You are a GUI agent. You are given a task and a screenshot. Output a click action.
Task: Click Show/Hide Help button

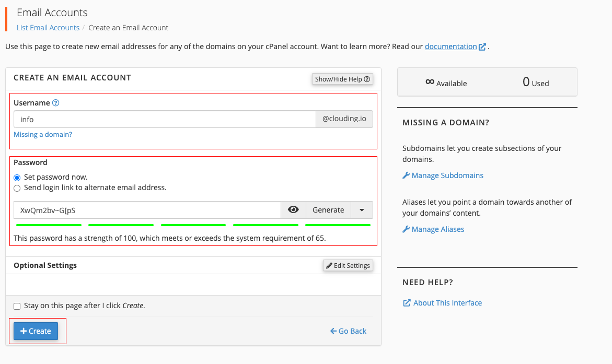(342, 79)
